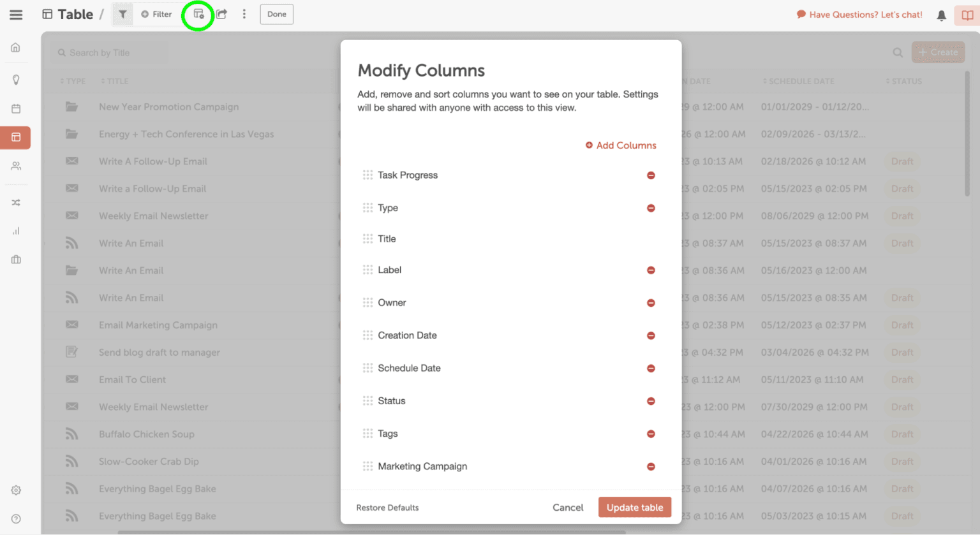Viewport: 980px width, 535px height.
Task: Click Have Questions? Let's chat! link
Action: [859, 15]
